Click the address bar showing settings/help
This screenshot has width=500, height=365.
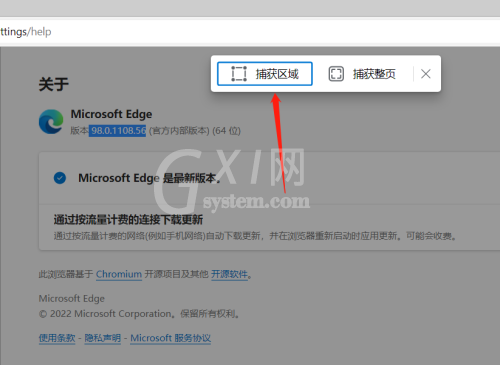tap(250, 32)
